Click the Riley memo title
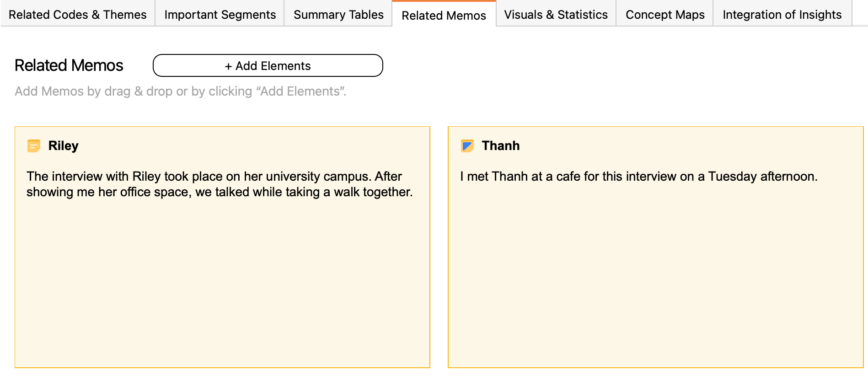Image resolution: width=868 pixels, height=376 pixels. [64, 146]
